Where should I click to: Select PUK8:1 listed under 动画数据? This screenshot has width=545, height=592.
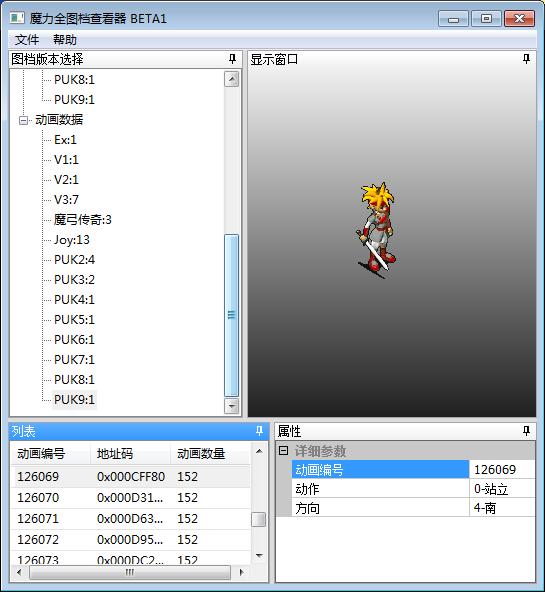click(74, 379)
